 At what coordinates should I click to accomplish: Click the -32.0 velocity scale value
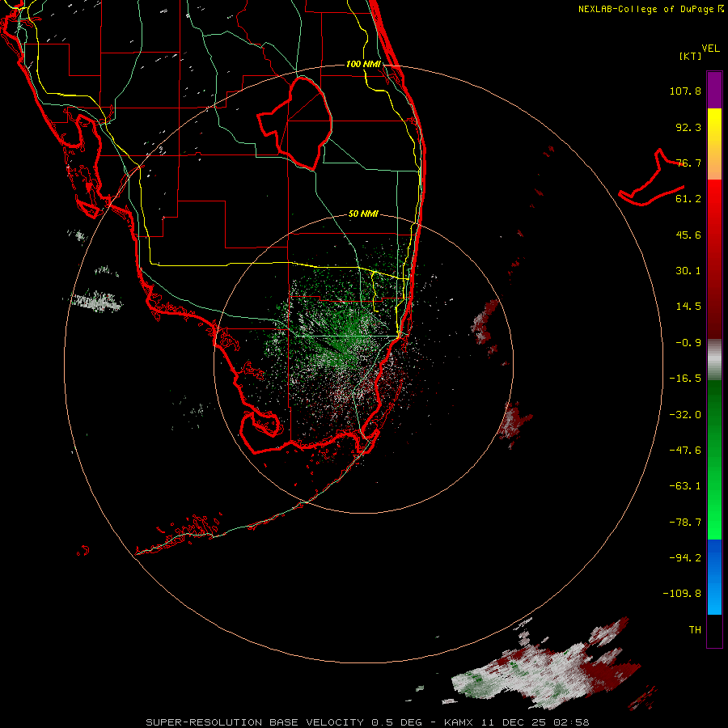tap(685, 415)
